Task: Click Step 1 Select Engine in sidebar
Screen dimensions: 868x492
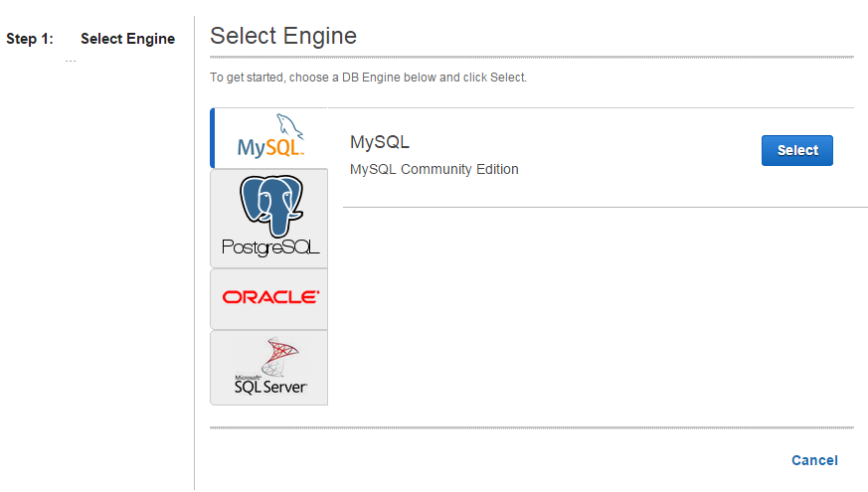Action: [90, 39]
